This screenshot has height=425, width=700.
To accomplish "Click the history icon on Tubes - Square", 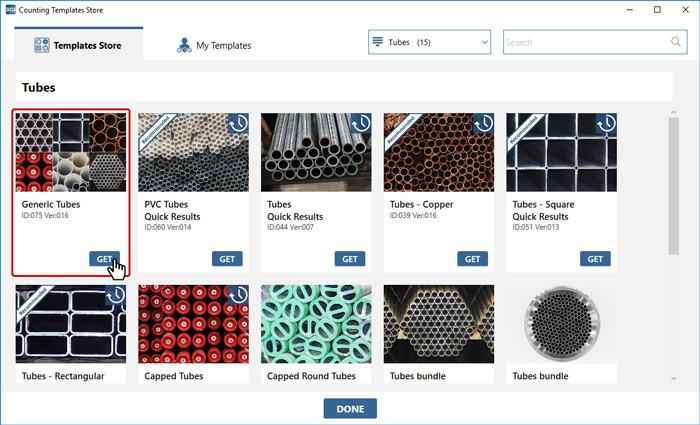I will (x=607, y=124).
